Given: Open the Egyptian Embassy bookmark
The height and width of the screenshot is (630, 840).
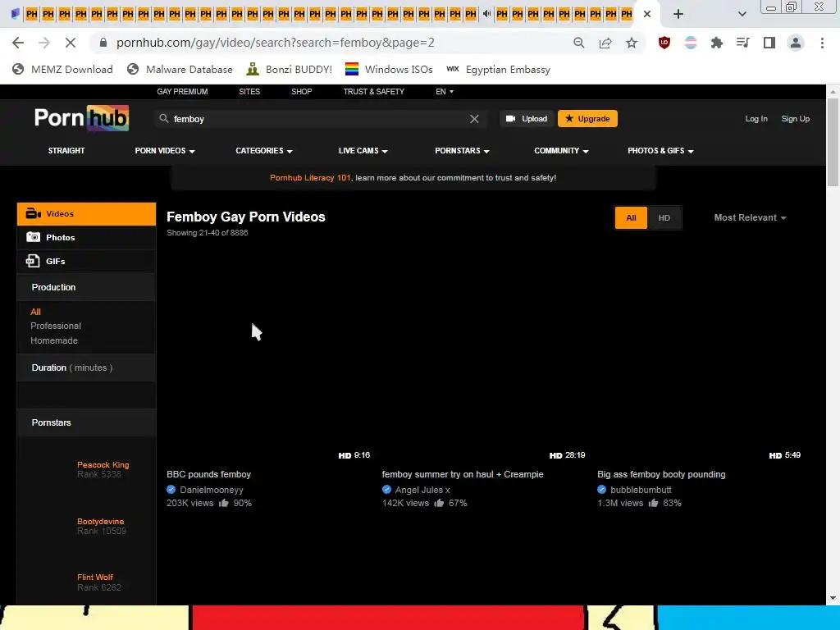Looking at the screenshot, I should 498,69.
